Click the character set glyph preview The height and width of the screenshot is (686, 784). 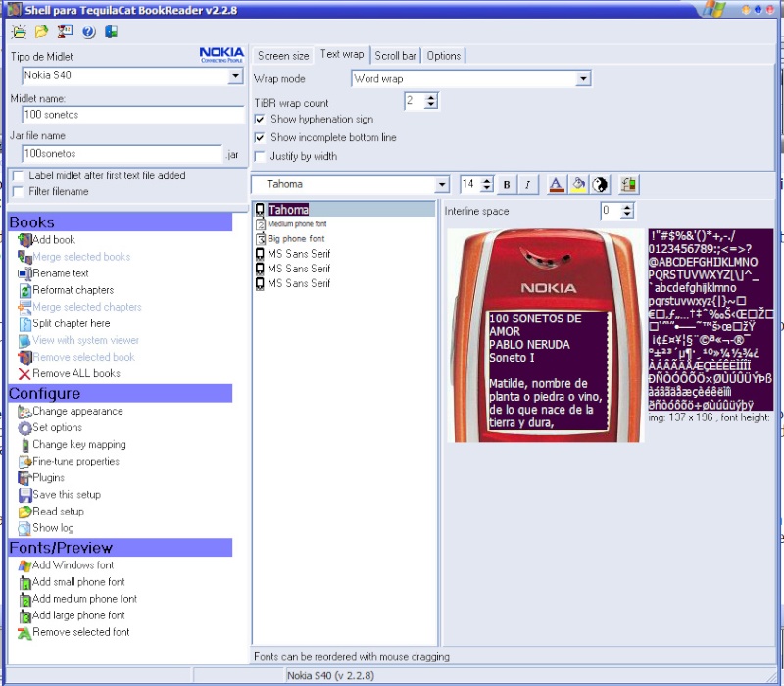pyautogui.click(x=710, y=320)
